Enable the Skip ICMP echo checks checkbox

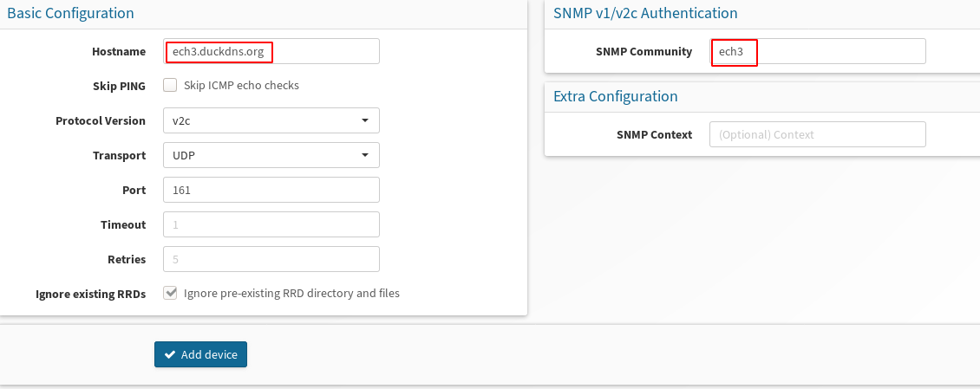point(170,85)
